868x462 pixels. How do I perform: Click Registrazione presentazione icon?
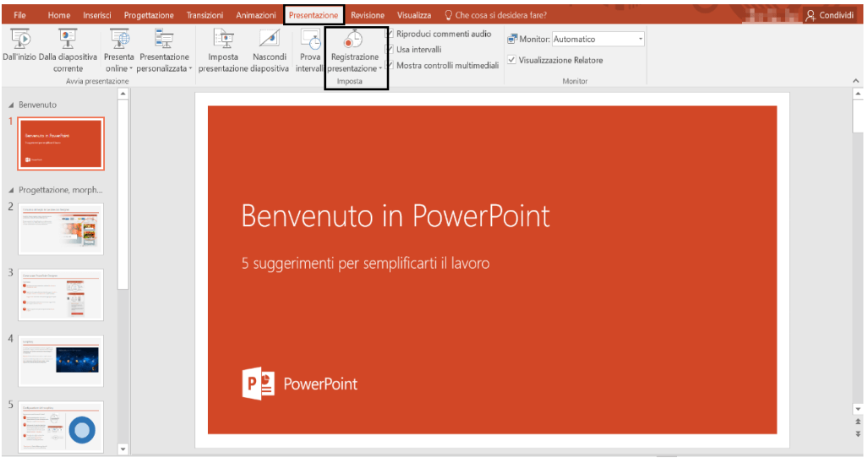click(x=353, y=40)
